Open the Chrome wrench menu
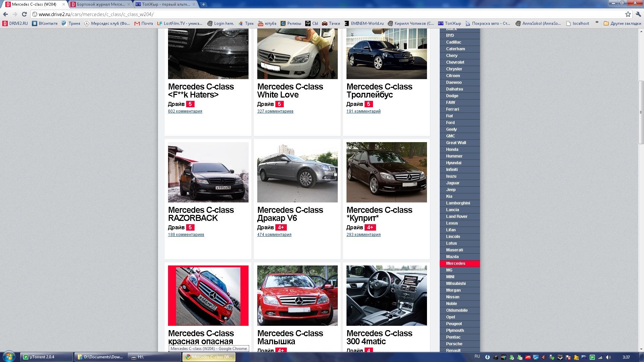This screenshot has height=362, width=644. pos(638,14)
